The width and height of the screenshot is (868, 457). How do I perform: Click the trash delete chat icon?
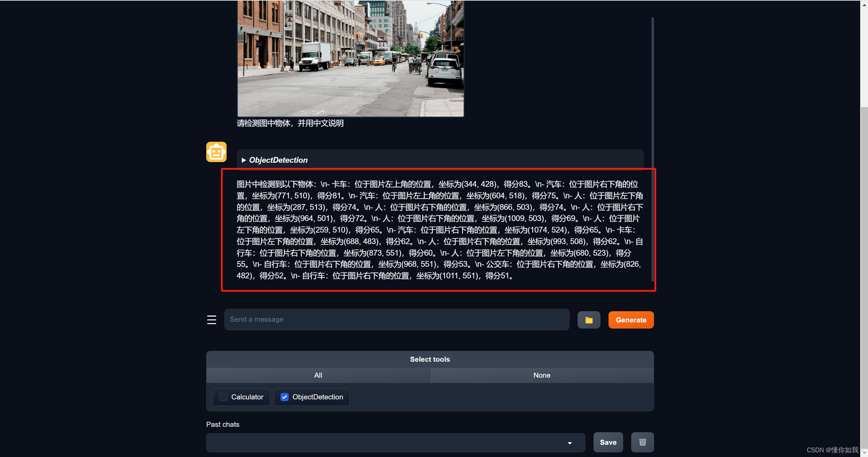pyautogui.click(x=642, y=442)
